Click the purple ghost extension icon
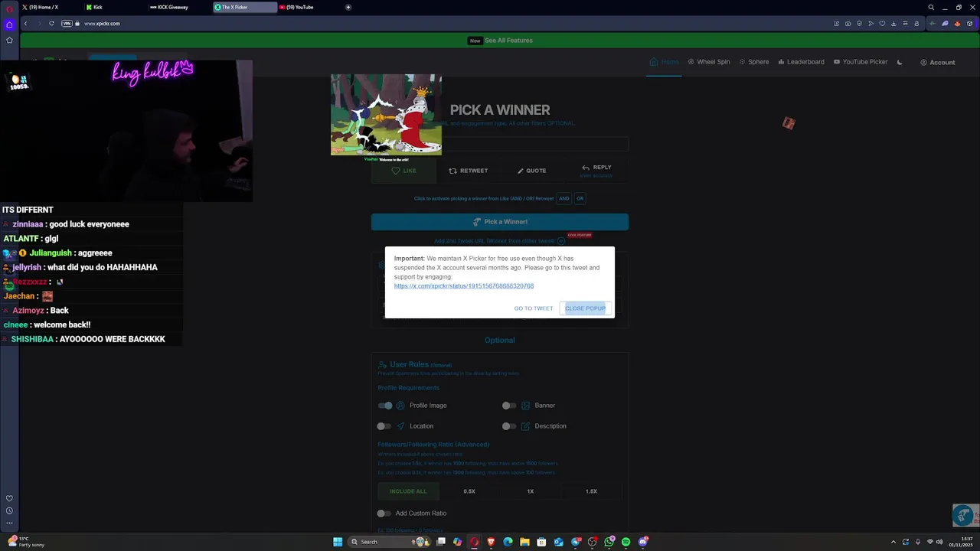 pyautogui.click(x=946, y=24)
